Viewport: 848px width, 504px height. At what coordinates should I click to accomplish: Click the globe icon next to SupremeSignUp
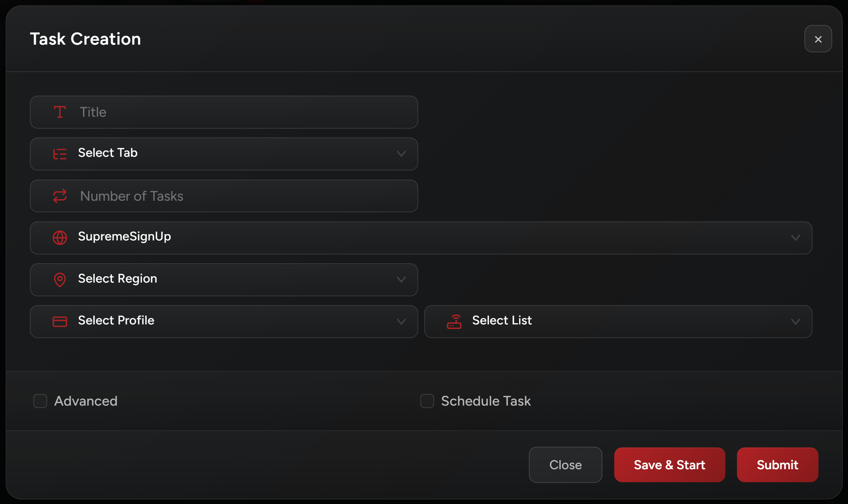click(60, 238)
